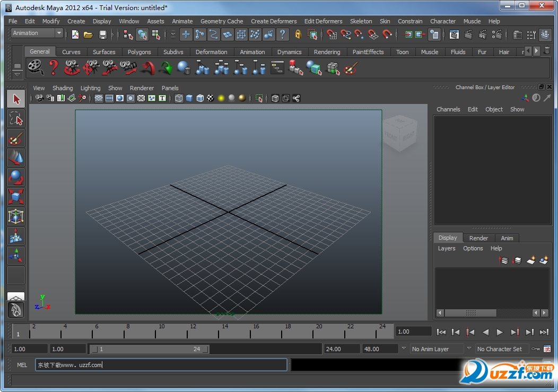This screenshot has height=392, width=558.
Task: Select the Show Manipulator tool
Action: [x=16, y=255]
